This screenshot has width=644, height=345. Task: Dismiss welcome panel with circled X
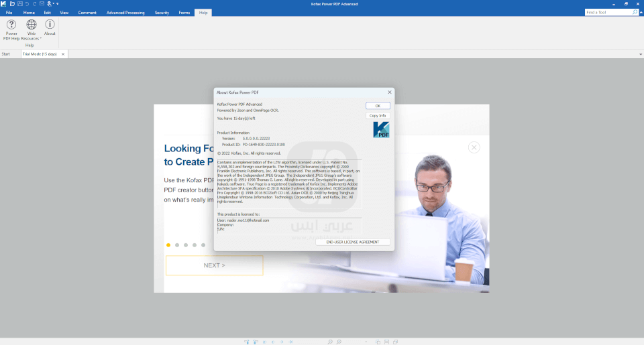[x=474, y=147]
